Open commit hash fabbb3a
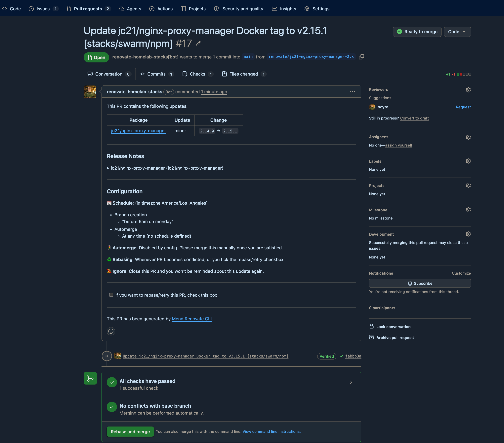This screenshot has width=504, height=443. pos(353,356)
